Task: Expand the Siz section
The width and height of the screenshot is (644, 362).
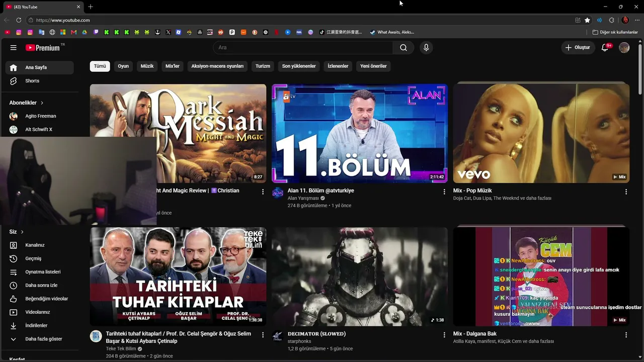Action: click(17, 232)
